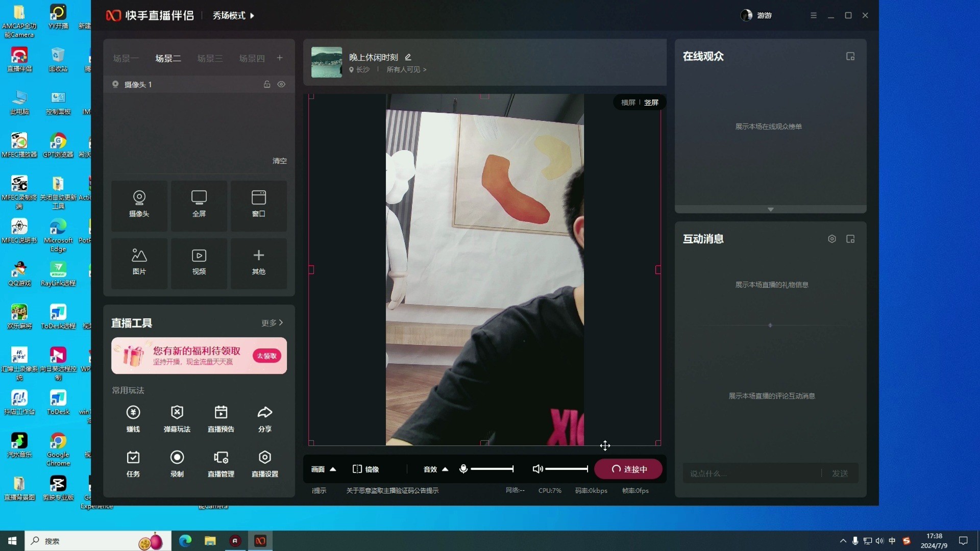Click 更多 (More) in 直播工具 section
The image size is (980, 551).
pos(271,322)
